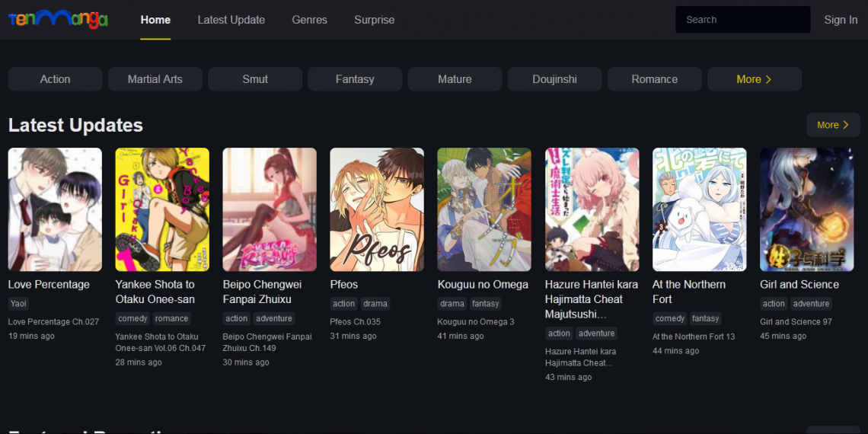Image resolution: width=868 pixels, height=434 pixels.
Task: Select the Martial Arts genre chip
Action: point(155,79)
